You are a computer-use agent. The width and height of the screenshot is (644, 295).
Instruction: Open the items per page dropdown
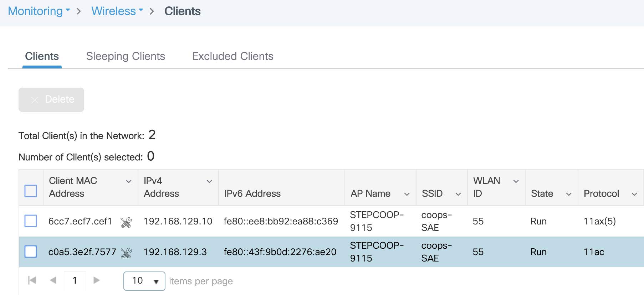(144, 281)
